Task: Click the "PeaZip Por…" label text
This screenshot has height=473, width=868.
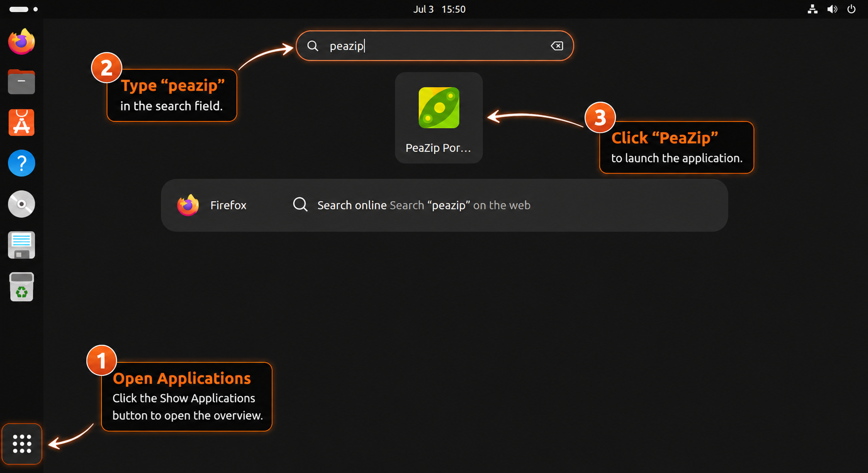Action: (x=438, y=148)
